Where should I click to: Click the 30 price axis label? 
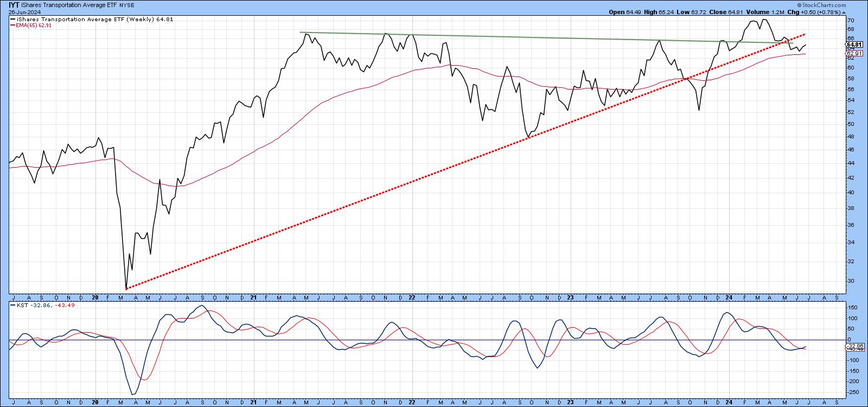(850, 281)
